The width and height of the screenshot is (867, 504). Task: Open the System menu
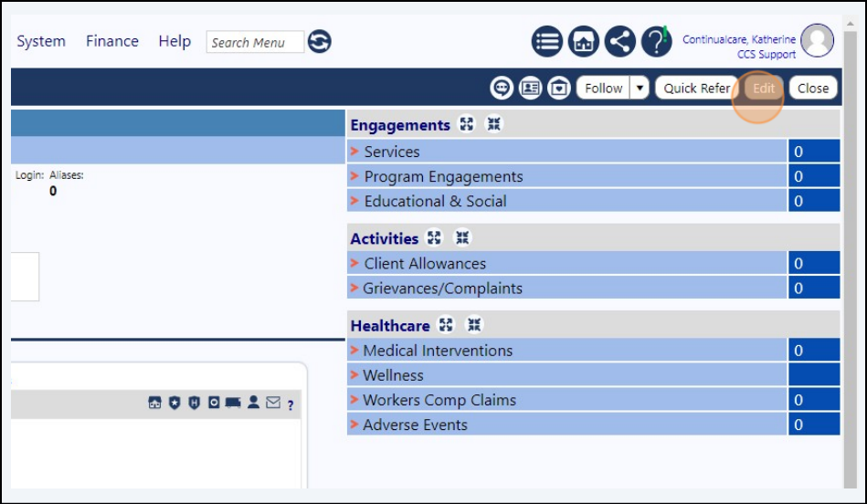tap(41, 41)
